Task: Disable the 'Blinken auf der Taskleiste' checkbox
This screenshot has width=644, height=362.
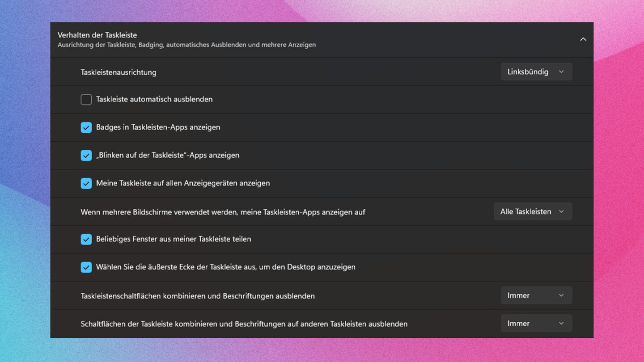Action: [x=86, y=156]
